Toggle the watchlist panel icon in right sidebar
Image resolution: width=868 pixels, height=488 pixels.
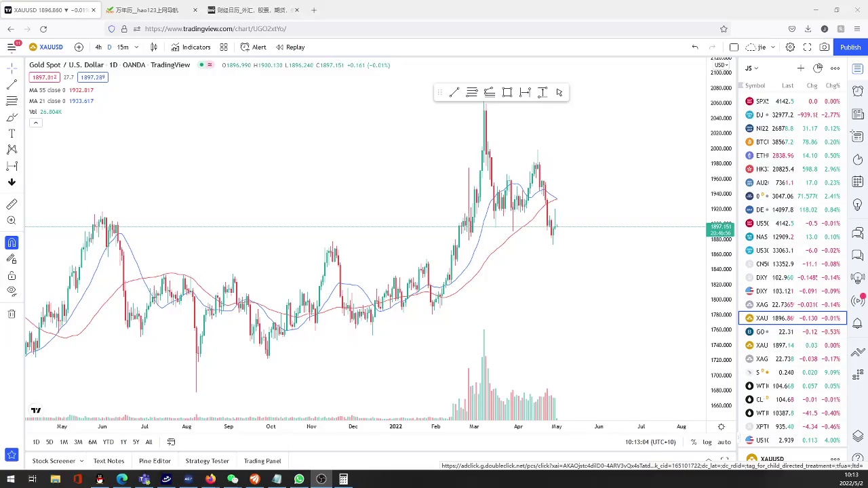coord(858,68)
